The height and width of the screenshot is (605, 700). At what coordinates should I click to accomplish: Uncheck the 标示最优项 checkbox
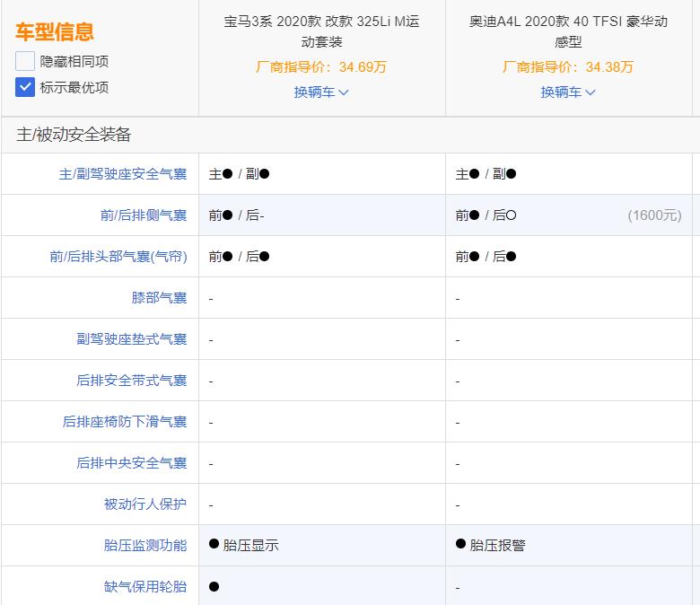point(25,88)
